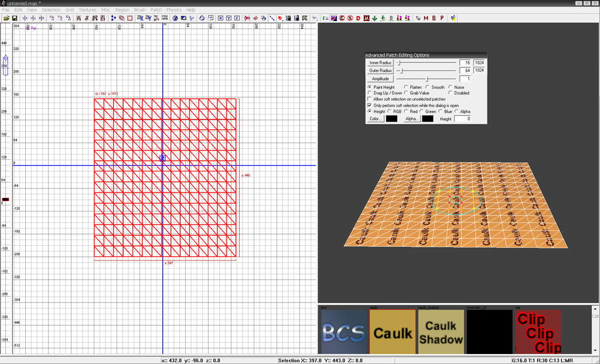Flip selection along Y axis icon

point(33,18)
